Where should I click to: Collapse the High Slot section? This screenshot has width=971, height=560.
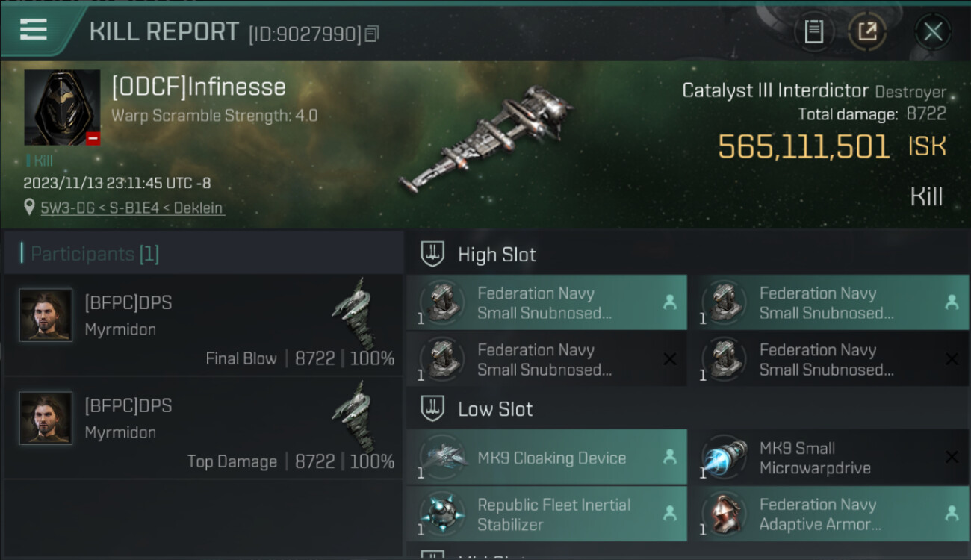tap(497, 255)
